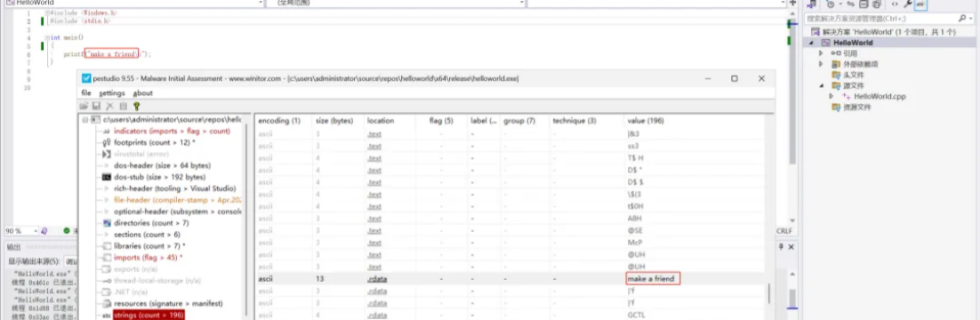Screen dimensions: 980x320
Task: Click dos-stub console icon in tree
Action: [x=106, y=177]
